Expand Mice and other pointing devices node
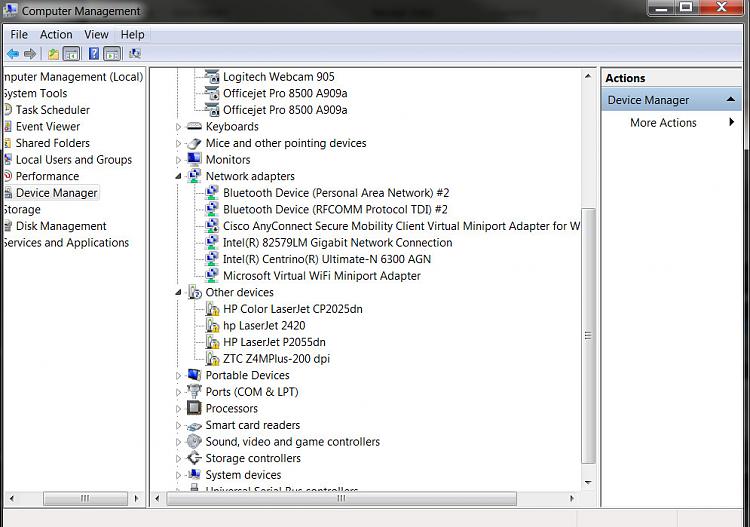This screenshot has height=527, width=750. click(178, 143)
